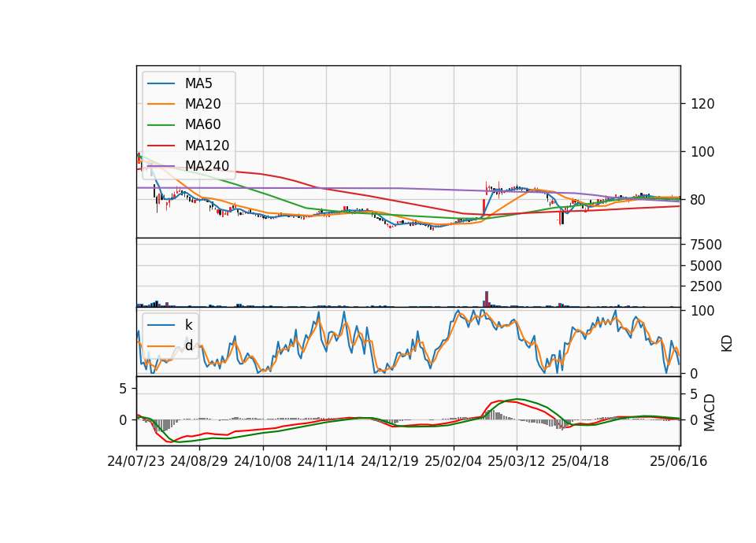
Task: Click the 7500 volume axis label
Action: coord(706,245)
